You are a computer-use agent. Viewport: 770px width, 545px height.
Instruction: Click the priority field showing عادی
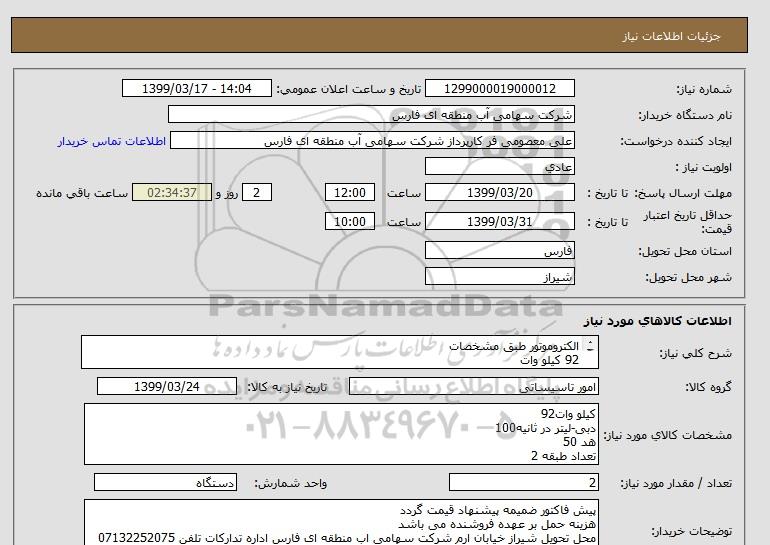pyautogui.click(x=499, y=166)
